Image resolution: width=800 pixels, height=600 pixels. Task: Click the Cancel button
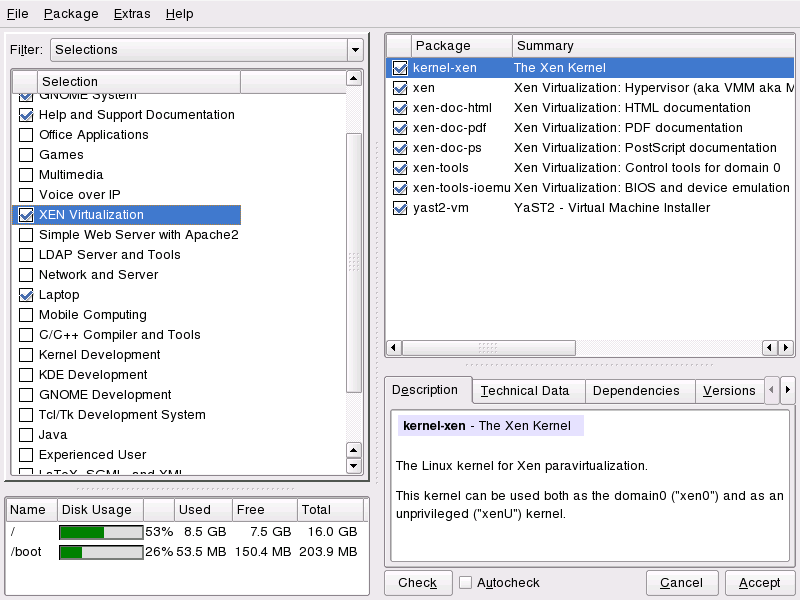[x=682, y=583]
